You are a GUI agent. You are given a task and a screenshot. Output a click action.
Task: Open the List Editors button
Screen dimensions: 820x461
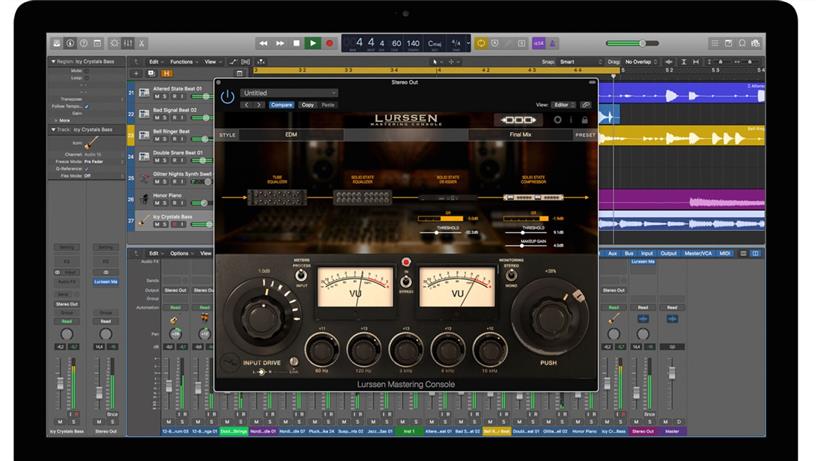[x=715, y=43]
